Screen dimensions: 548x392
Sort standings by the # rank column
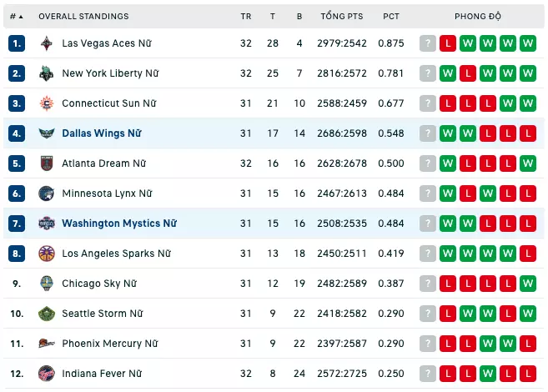click(17, 17)
